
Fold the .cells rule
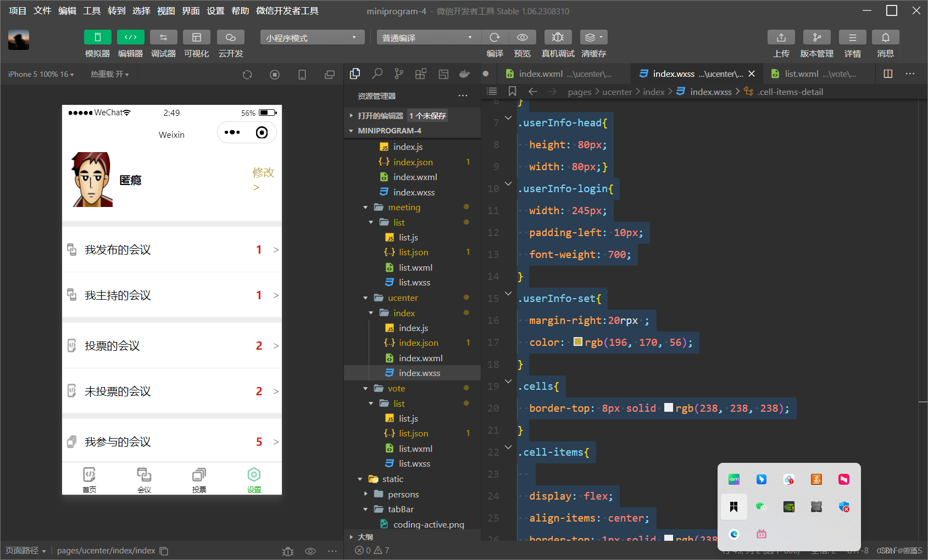click(x=508, y=381)
